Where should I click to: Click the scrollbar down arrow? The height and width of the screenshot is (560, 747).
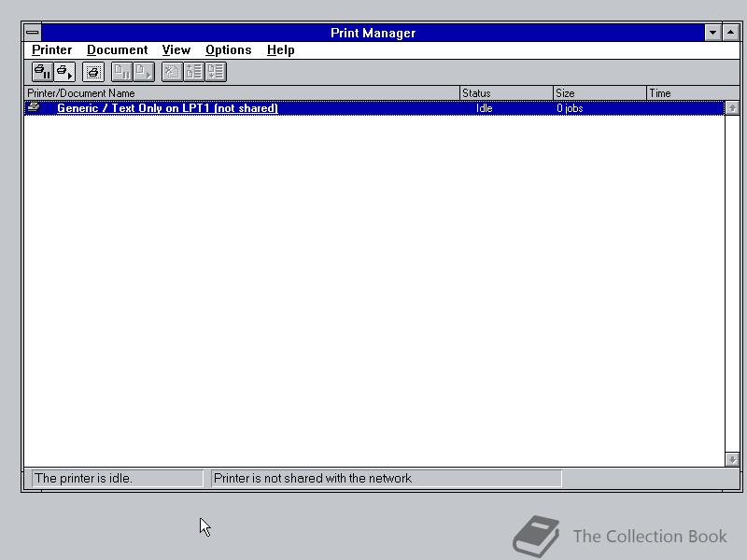pos(732,459)
